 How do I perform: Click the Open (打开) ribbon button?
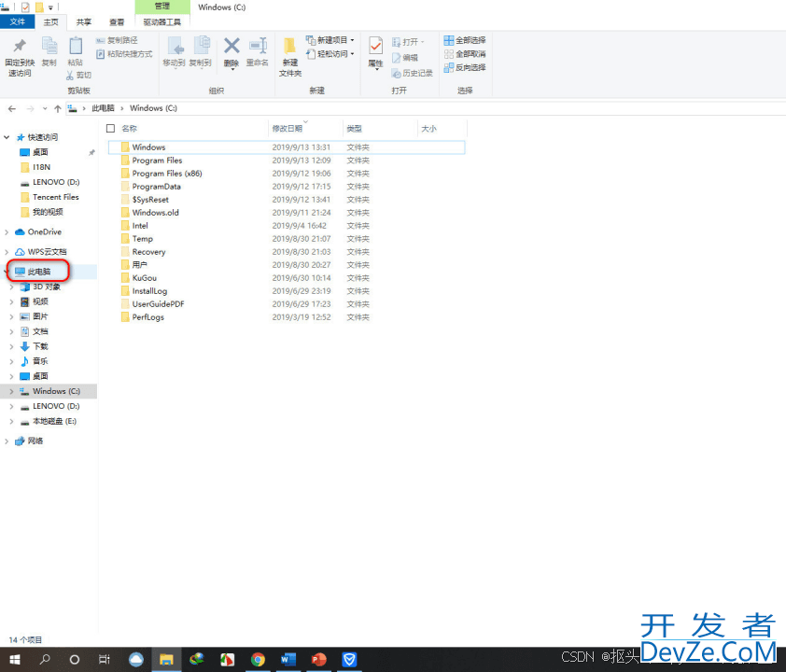tap(408, 42)
